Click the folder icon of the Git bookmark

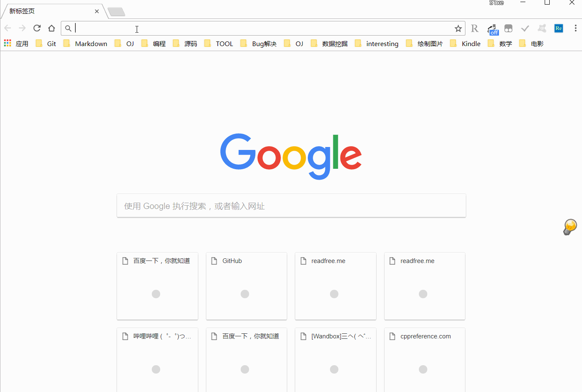coord(39,43)
